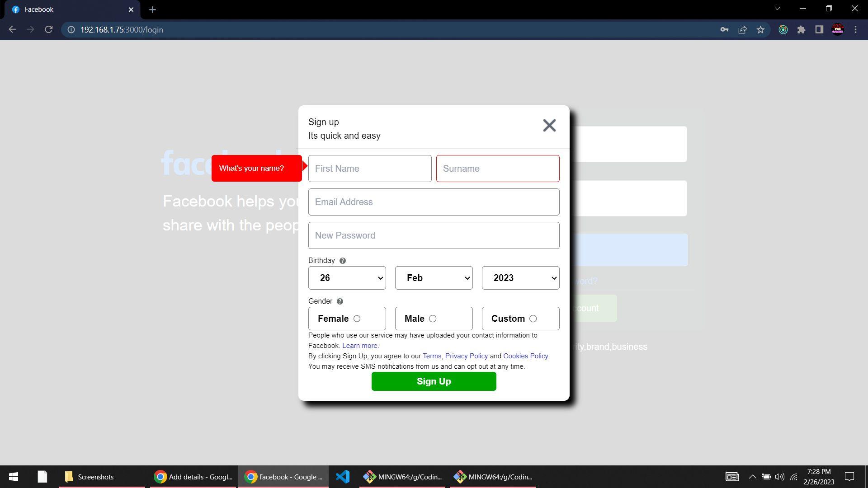The height and width of the screenshot is (488, 868).
Task: Select the Custom radio button
Action: tap(533, 318)
